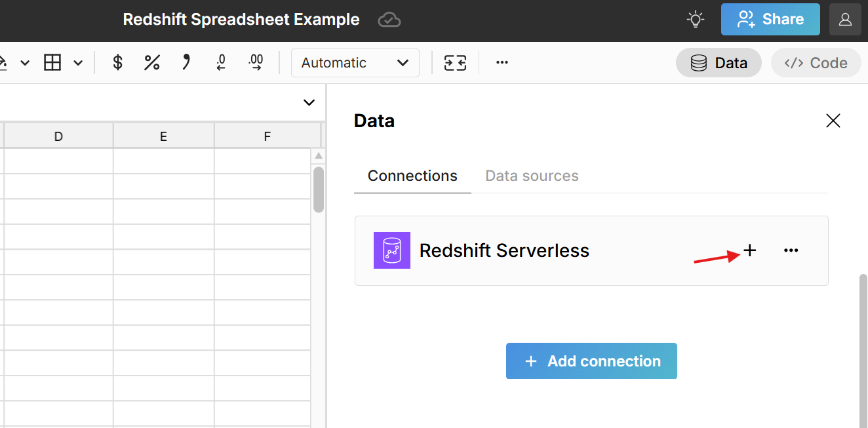868x428 pixels.
Task: Decrease decimal places
Action: (x=220, y=62)
